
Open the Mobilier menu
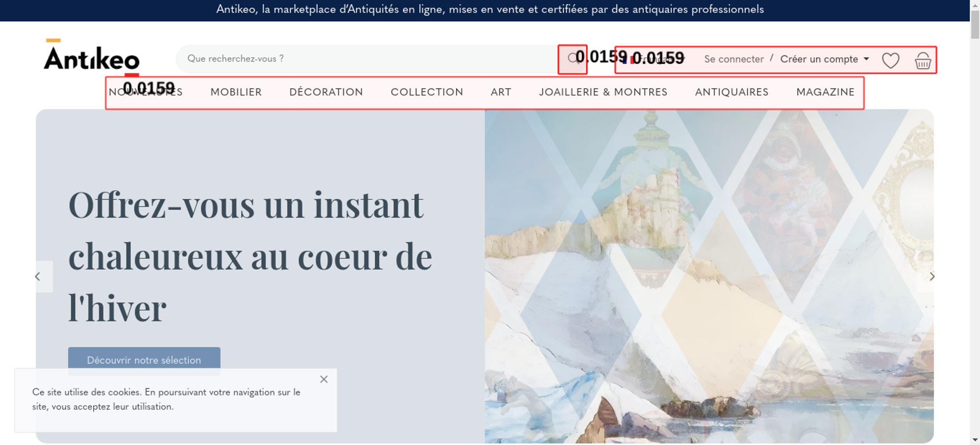tap(236, 92)
